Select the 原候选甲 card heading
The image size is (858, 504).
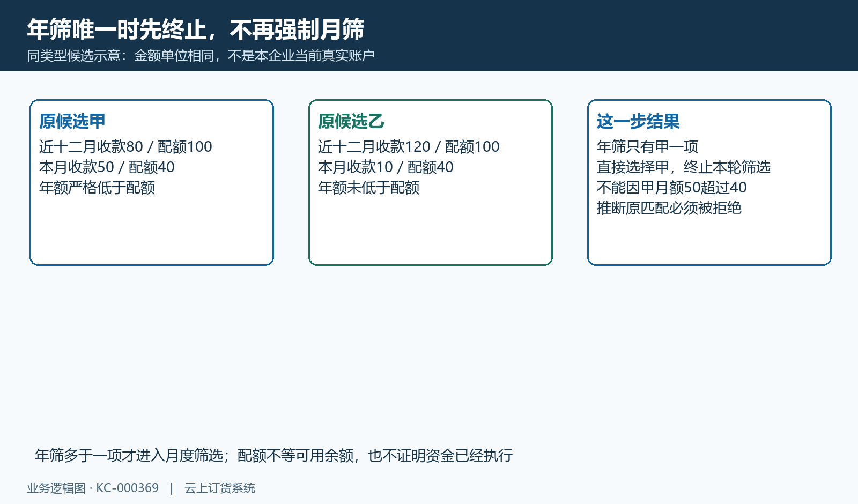click(72, 121)
